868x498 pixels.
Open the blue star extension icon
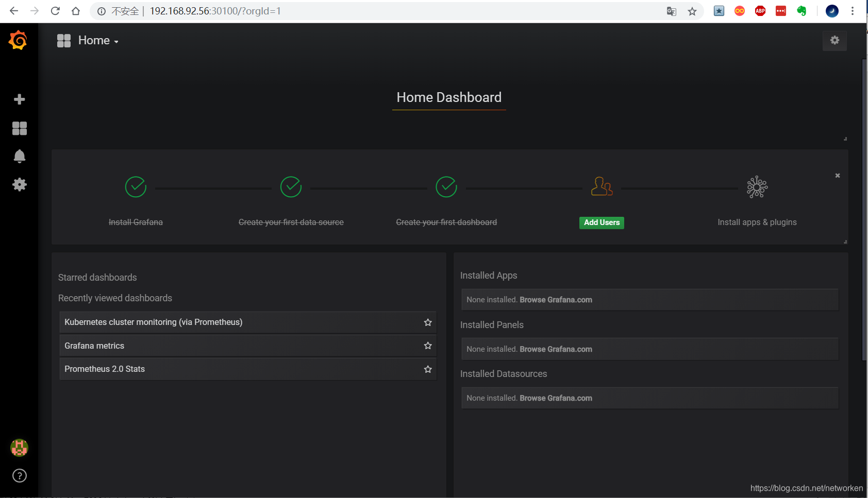click(719, 11)
